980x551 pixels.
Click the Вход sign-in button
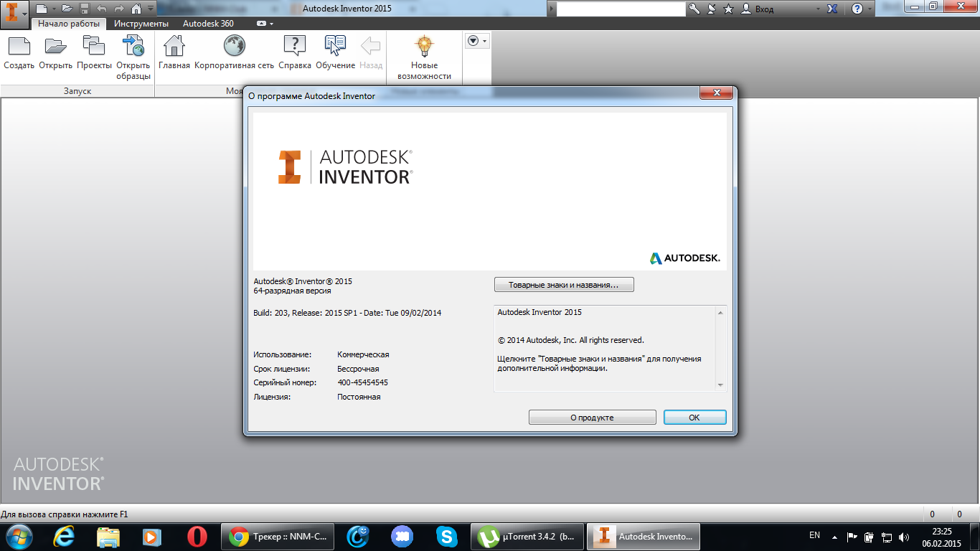tap(757, 9)
